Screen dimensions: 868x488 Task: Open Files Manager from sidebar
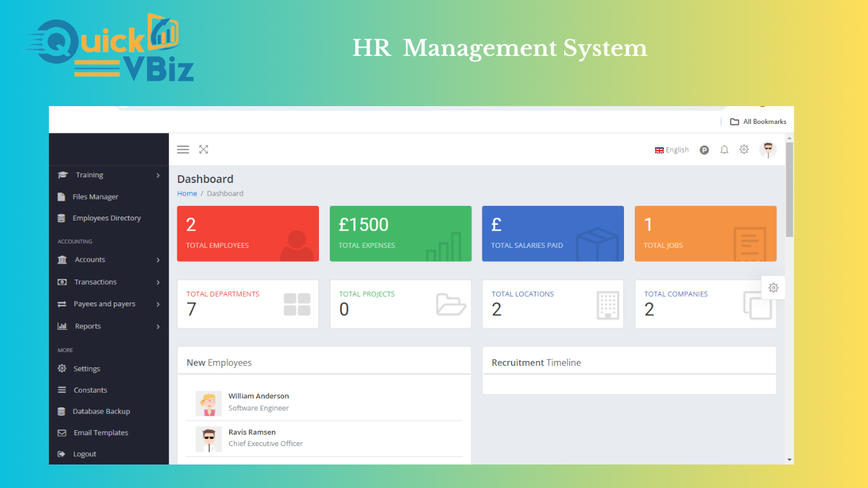click(x=95, y=197)
